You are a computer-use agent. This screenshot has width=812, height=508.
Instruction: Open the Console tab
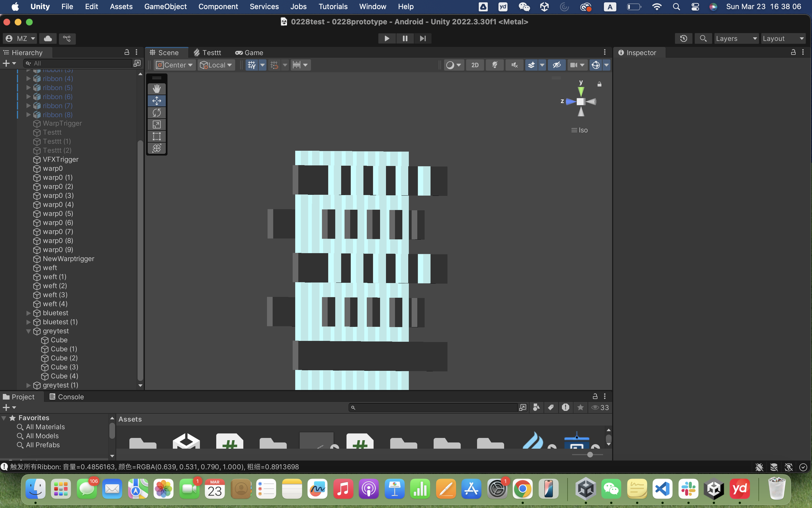67,397
